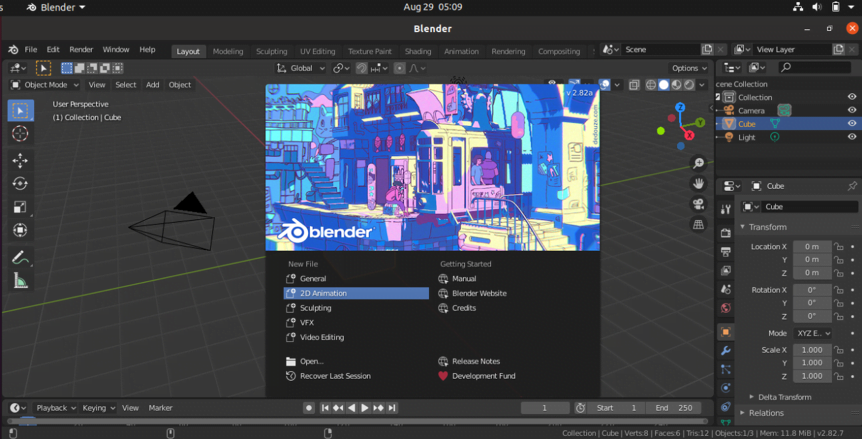Open the Particles properties tab
Viewport: 862px width, 439px height.
coord(726,370)
